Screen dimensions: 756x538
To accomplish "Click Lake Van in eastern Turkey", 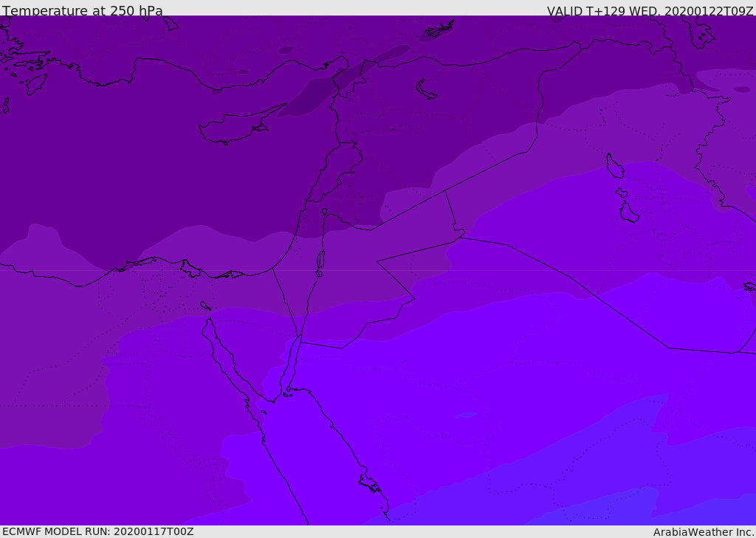I will pos(425,90).
